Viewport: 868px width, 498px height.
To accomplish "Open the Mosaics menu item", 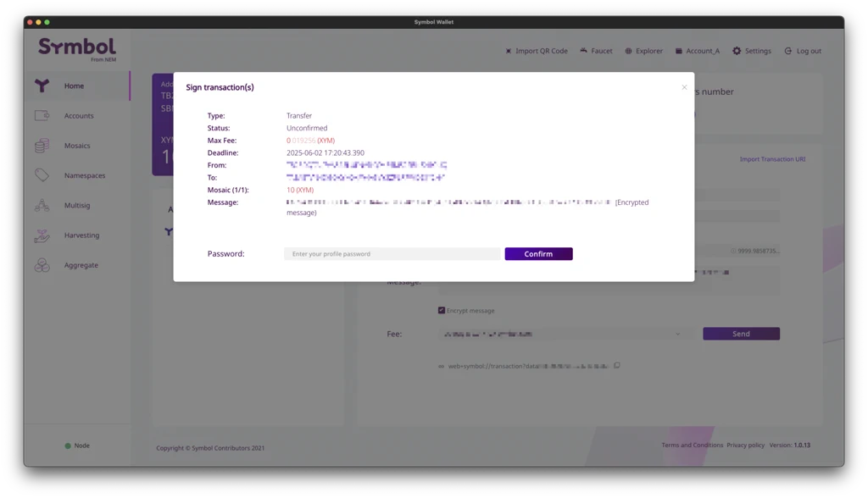I will click(x=77, y=146).
